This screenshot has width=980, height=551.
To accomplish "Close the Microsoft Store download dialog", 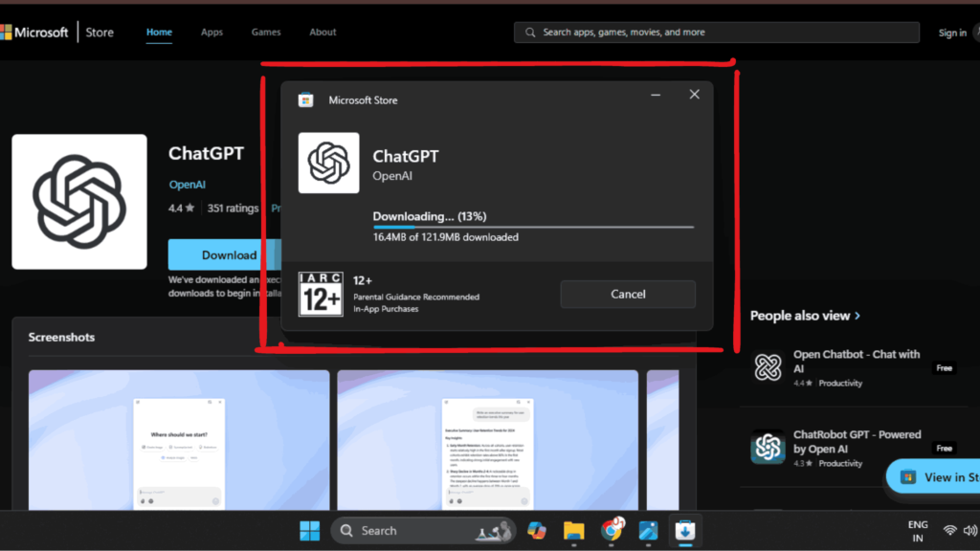I will coord(695,95).
